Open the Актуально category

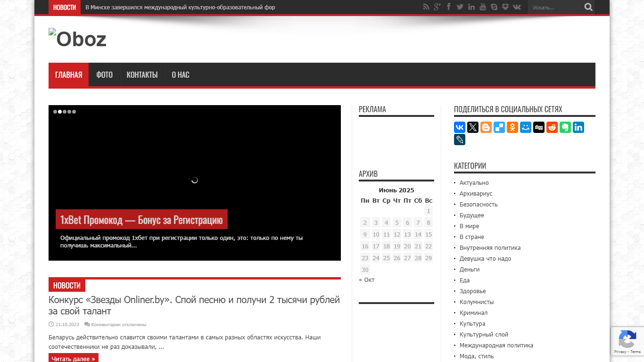[474, 183]
